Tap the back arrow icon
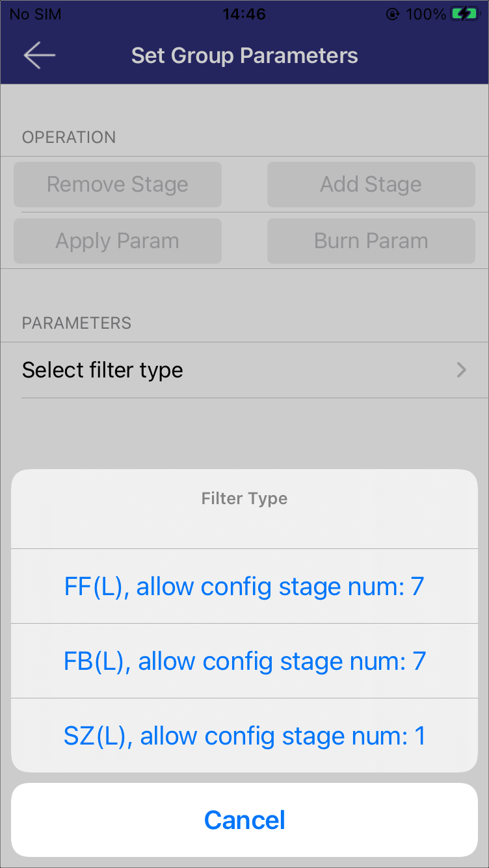The width and height of the screenshot is (489, 868). click(x=39, y=55)
